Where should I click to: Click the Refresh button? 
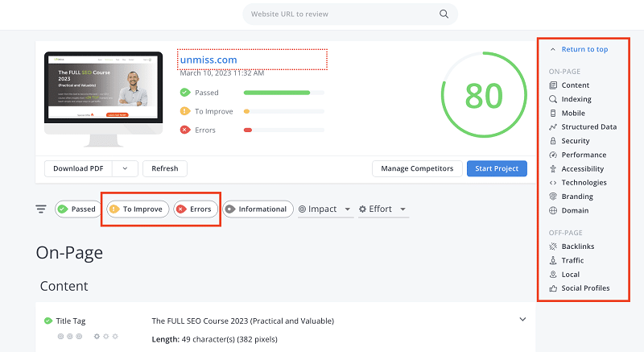click(165, 168)
